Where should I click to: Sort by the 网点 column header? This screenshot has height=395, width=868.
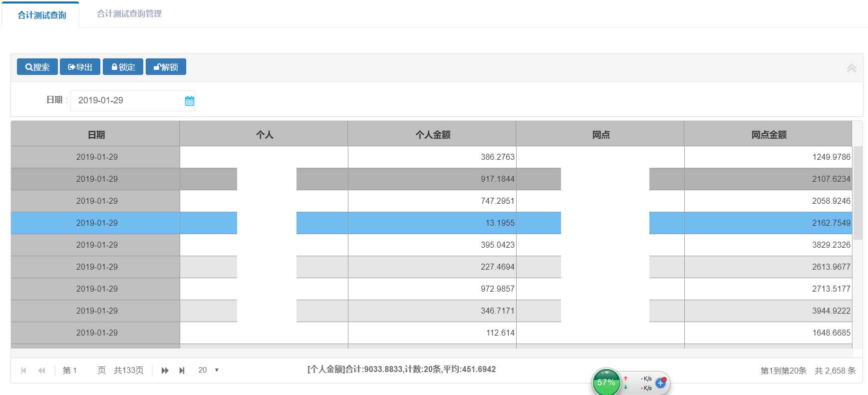[600, 134]
